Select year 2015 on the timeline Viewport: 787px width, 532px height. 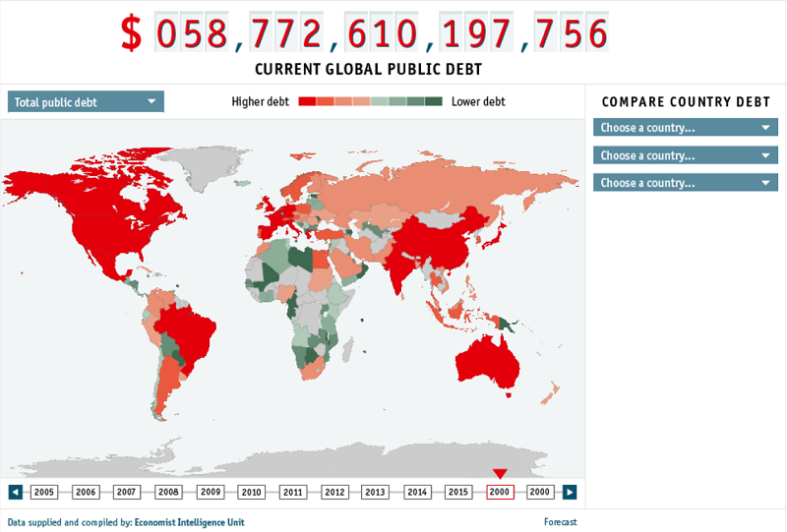pyautogui.click(x=457, y=492)
